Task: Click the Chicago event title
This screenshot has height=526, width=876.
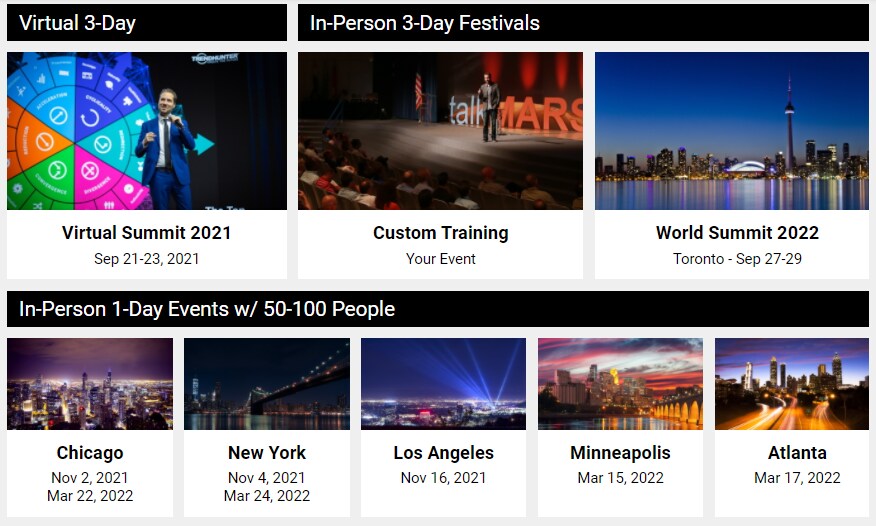Action: tap(90, 453)
